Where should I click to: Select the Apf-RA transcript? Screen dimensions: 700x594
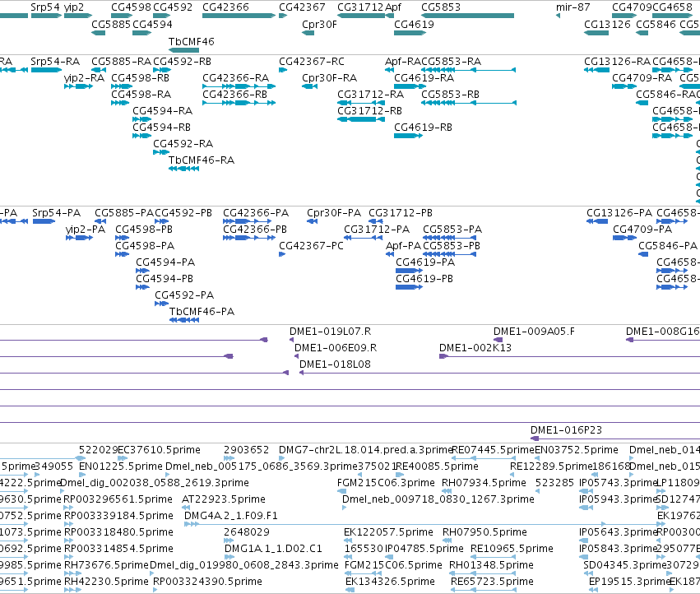coord(389,70)
